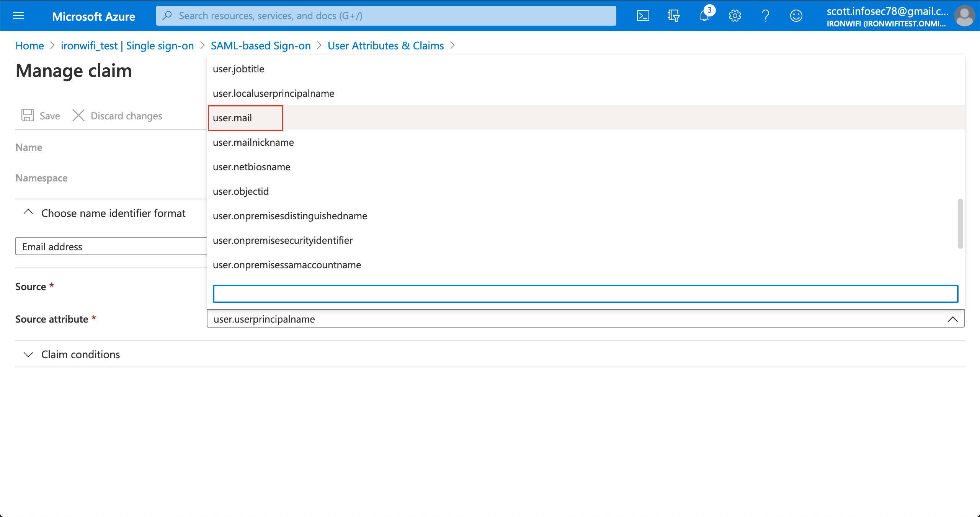Open portal settings gear
The height and width of the screenshot is (517, 980).
pyautogui.click(x=735, y=16)
